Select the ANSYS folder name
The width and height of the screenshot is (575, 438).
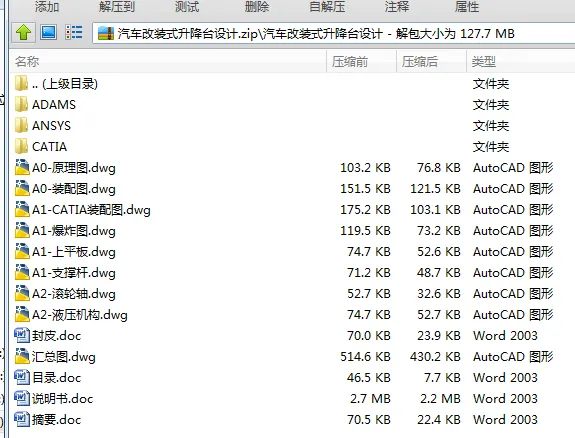tap(51, 125)
